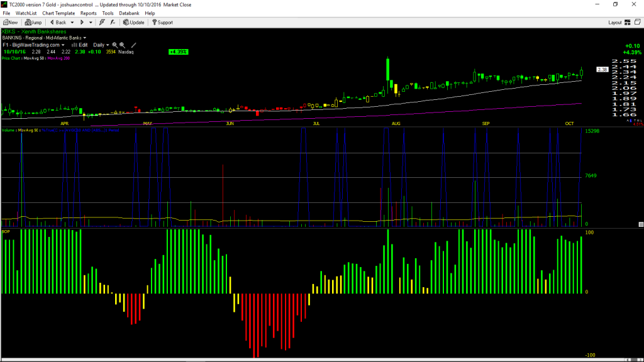The image size is (644, 362).
Task: Click the Nasdaq exchange label
Action: (x=126, y=52)
